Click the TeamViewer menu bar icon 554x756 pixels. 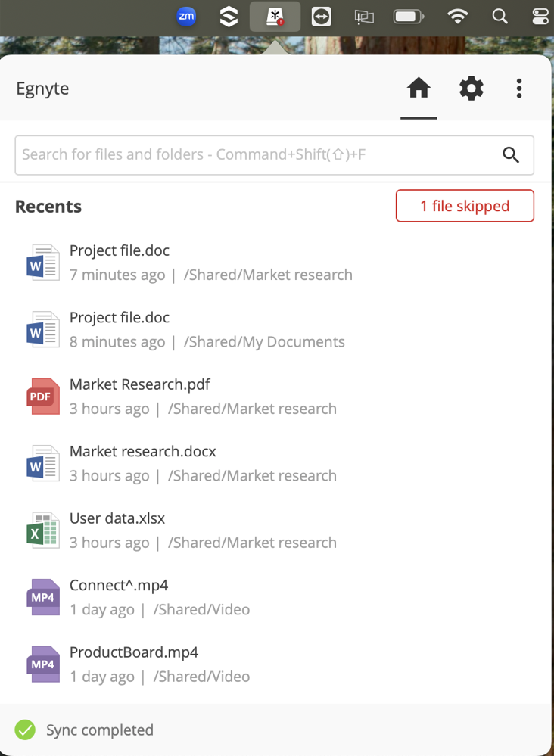[321, 16]
